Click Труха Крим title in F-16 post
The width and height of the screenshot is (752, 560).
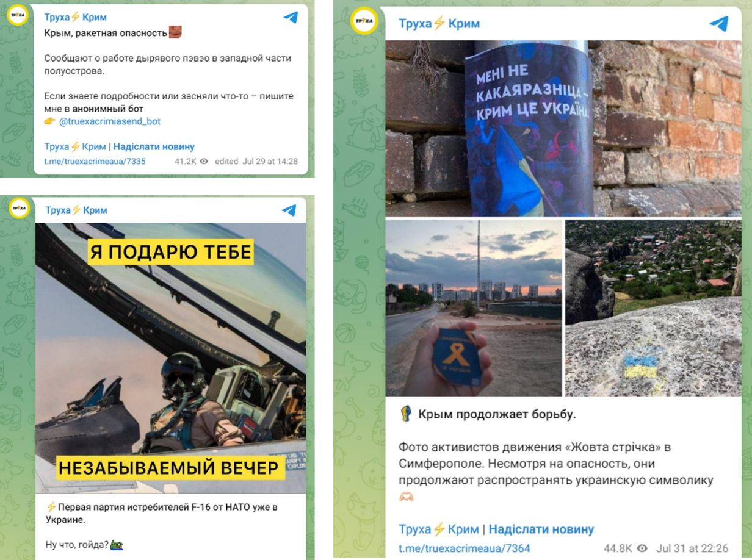click(x=76, y=210)
